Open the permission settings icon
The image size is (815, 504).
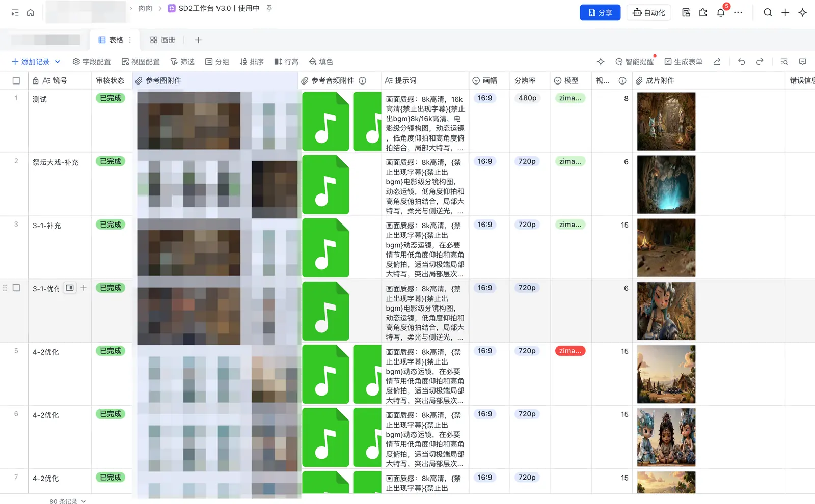[686, 13]
